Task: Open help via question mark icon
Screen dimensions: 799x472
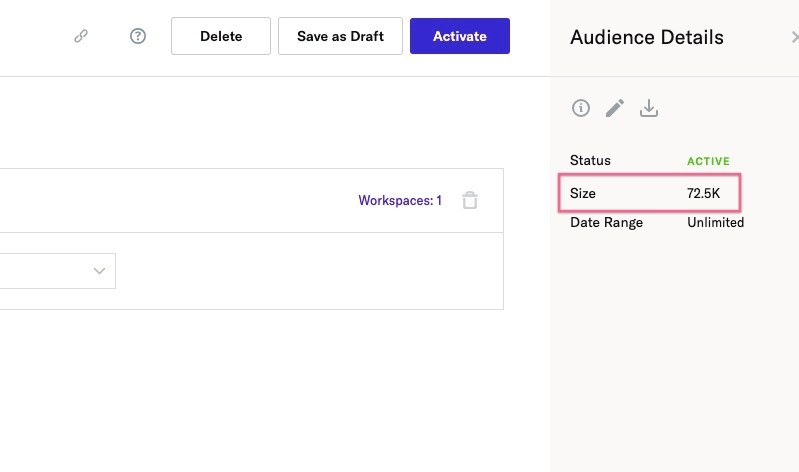Action: [138, 36]
